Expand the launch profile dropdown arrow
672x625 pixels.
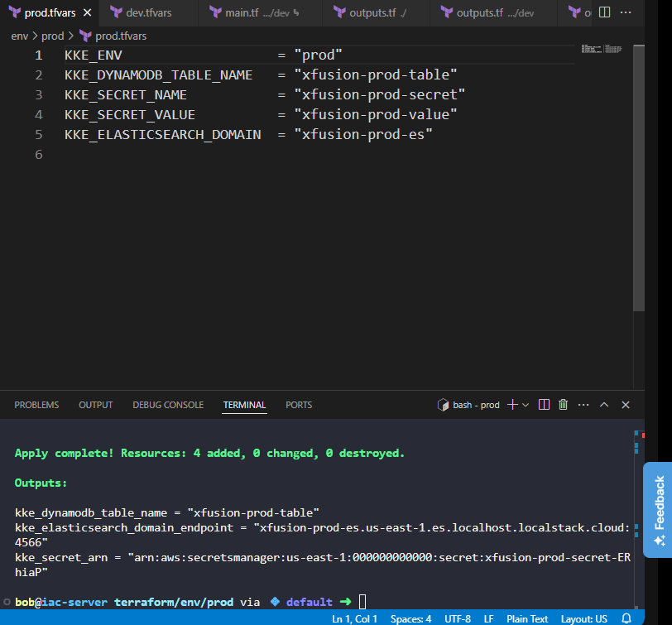point(526,405)
